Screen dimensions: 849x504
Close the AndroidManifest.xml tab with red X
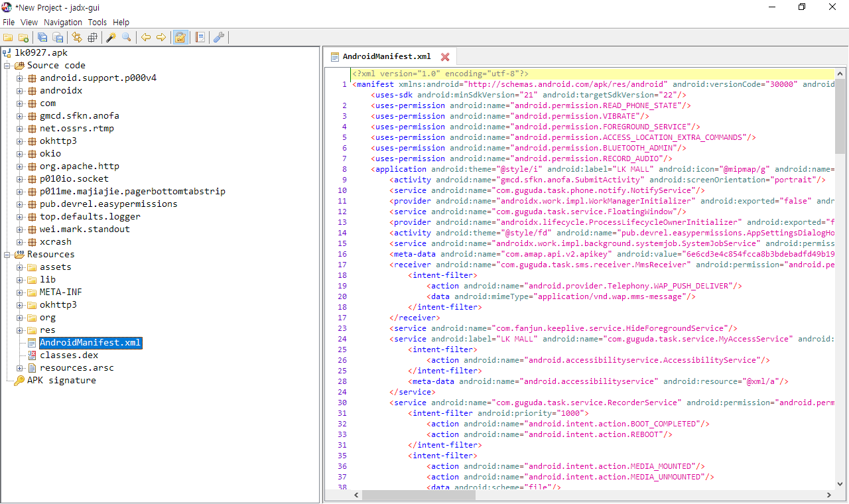point(445,57)
